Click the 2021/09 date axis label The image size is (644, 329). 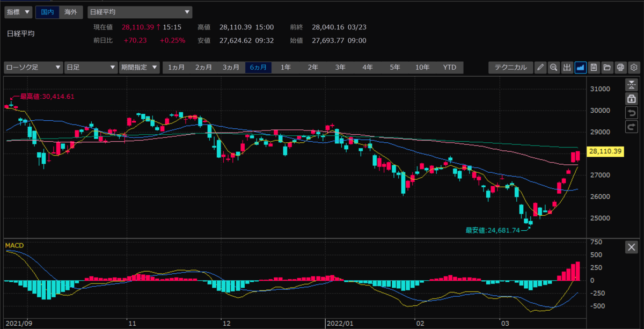click(18, 324)
